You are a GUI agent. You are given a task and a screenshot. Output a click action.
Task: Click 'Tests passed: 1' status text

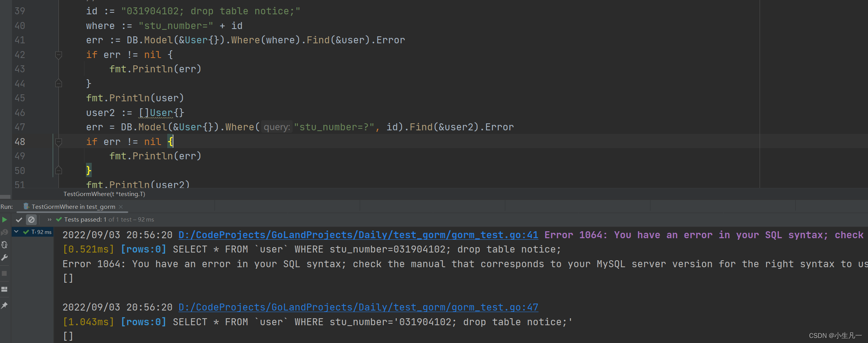tap(85, 220)
